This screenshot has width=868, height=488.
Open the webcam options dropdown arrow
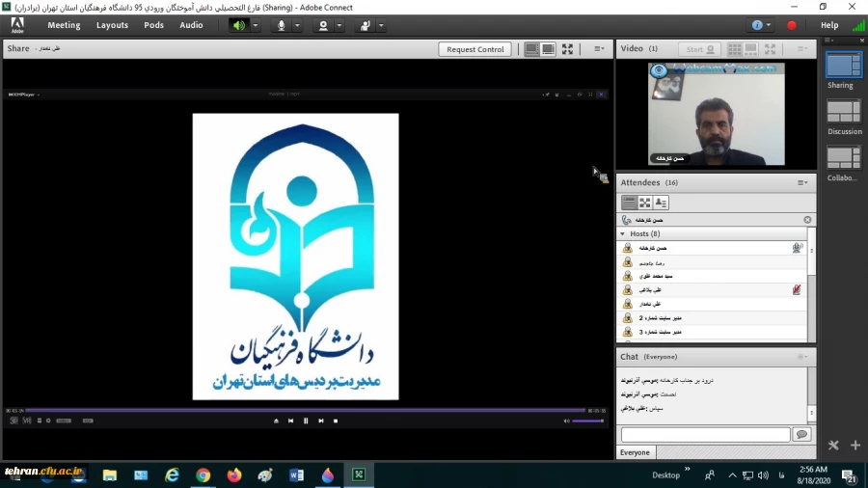pyautogui.click(x=339, y=25)
